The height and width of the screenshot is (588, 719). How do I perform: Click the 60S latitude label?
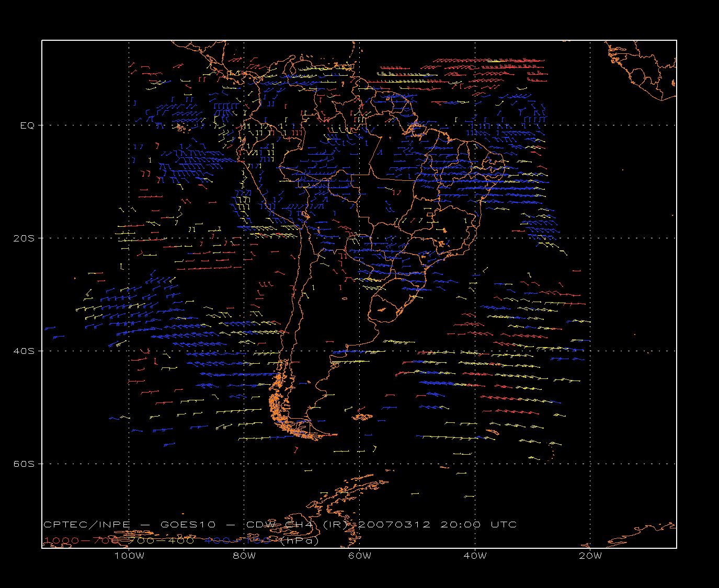pos(24,464)
